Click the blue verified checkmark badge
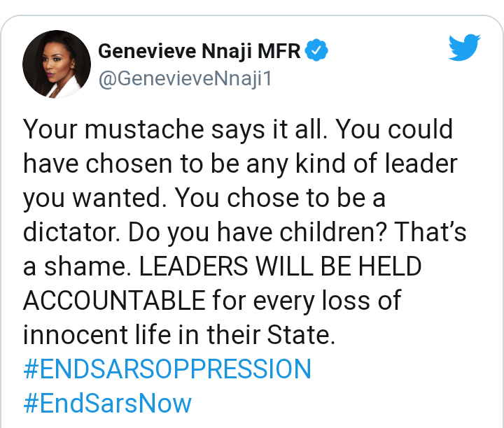Image resolution: width=504 pixels, height=428 pixels. click(316, 50)
